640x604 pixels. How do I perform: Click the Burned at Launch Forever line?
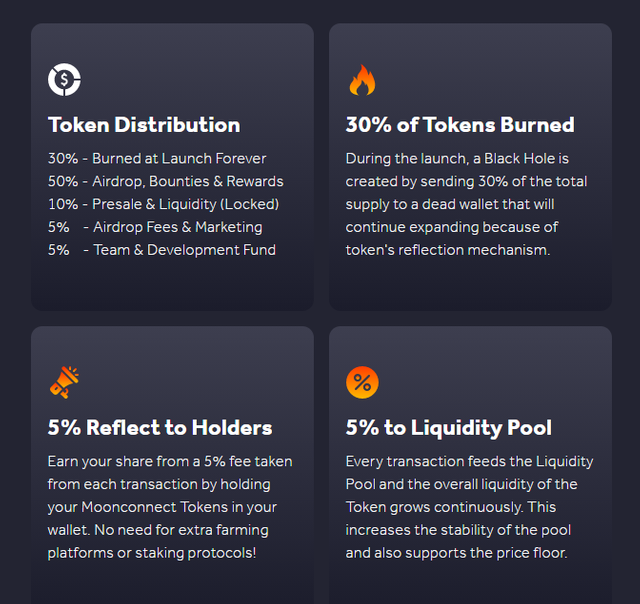click(x=157, y=158)
